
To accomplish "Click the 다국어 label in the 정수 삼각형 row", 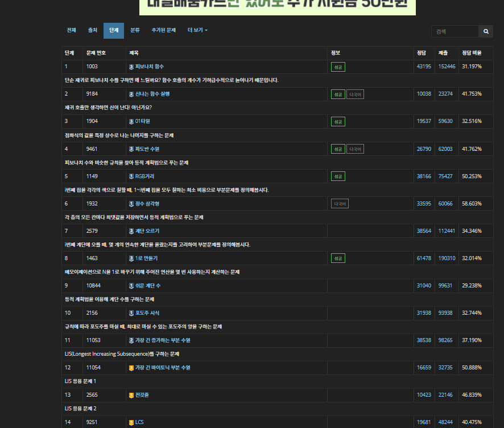I will 340,204.
